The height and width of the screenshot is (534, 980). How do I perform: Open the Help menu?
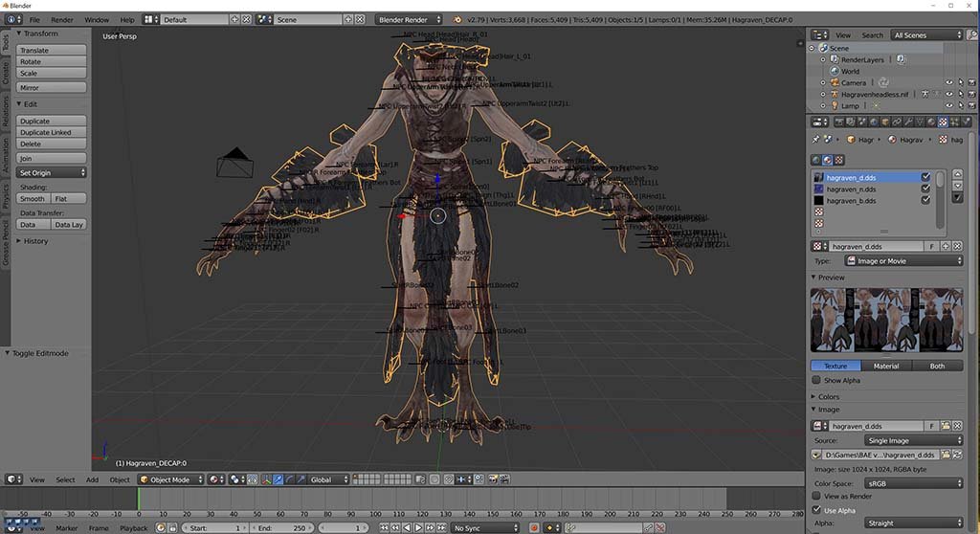coord(127,19)
